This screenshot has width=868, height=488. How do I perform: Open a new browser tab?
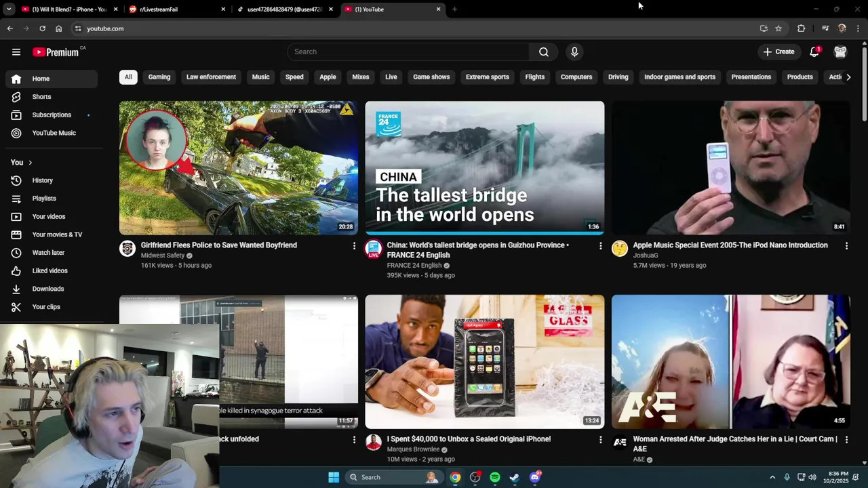454,9
